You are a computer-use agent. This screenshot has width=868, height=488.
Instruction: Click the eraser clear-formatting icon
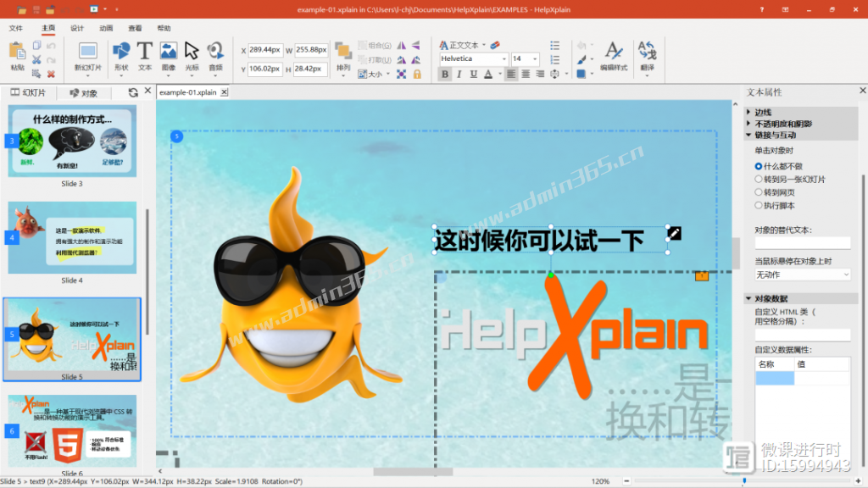click(495, 45)
